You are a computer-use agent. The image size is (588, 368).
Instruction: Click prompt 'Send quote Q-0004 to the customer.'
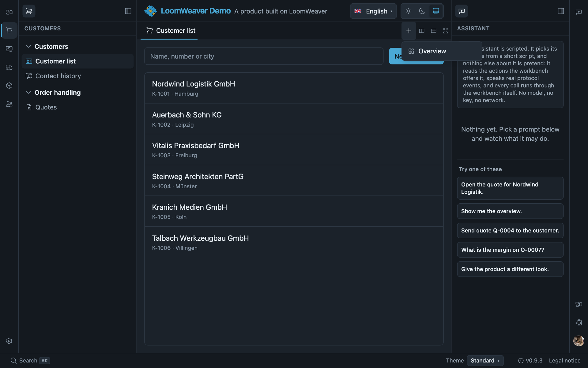[510, 231]
